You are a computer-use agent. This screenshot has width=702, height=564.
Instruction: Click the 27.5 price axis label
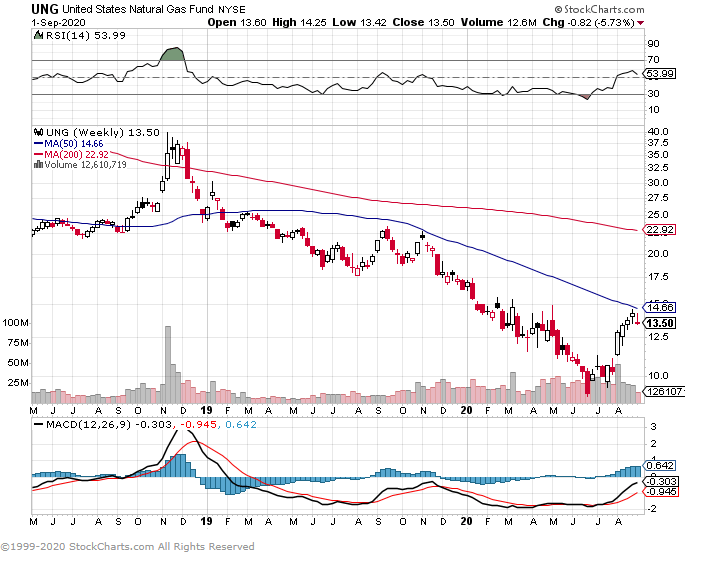[658, 198]
